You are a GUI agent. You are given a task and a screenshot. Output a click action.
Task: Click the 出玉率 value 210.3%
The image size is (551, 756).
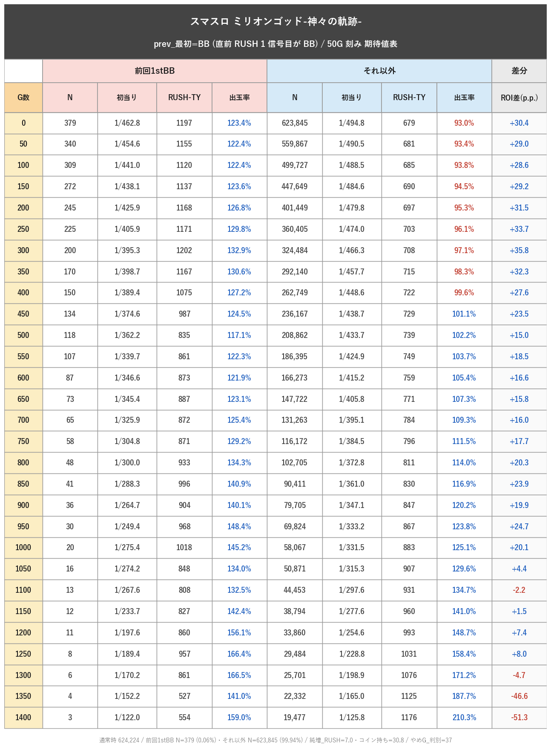(x=464, y=718)
